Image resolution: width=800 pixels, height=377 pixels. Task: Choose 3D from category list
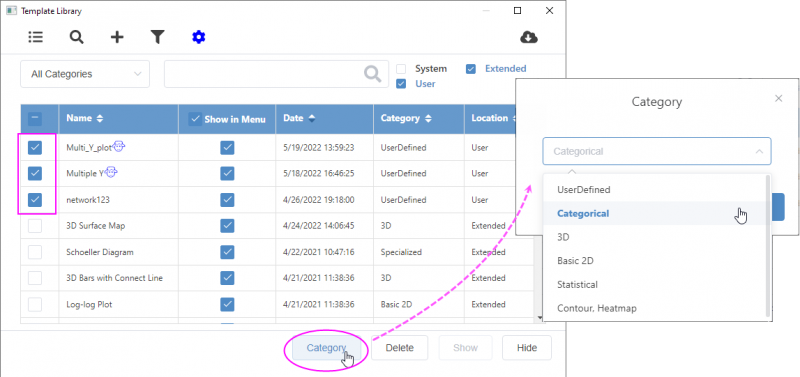654,237
